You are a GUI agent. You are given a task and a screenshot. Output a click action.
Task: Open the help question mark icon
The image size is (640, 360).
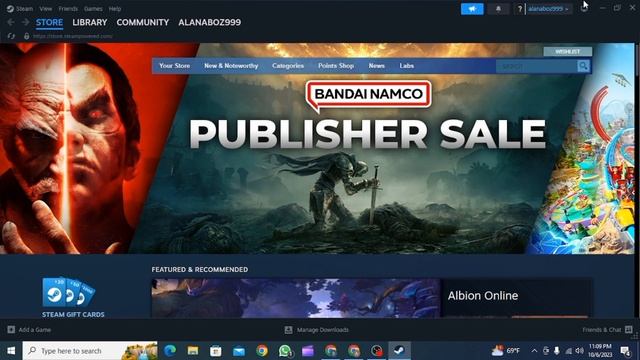coord(520,9)
